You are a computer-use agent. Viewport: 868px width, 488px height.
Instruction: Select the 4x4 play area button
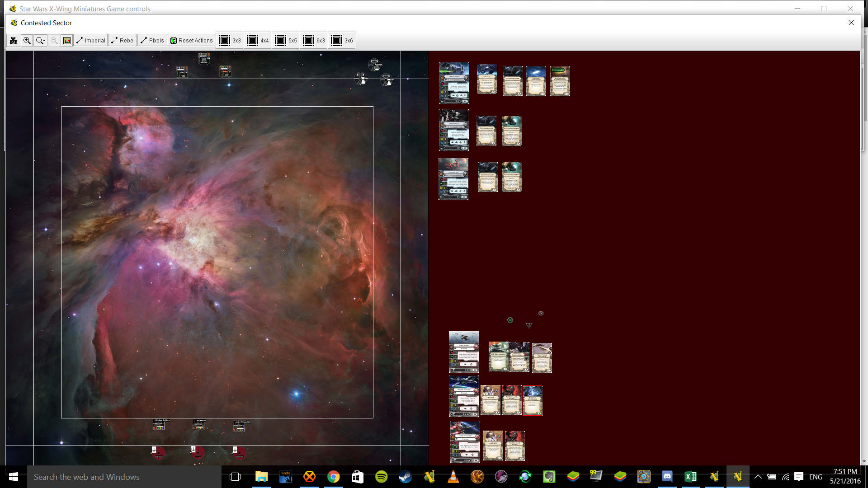coord(258,41)
